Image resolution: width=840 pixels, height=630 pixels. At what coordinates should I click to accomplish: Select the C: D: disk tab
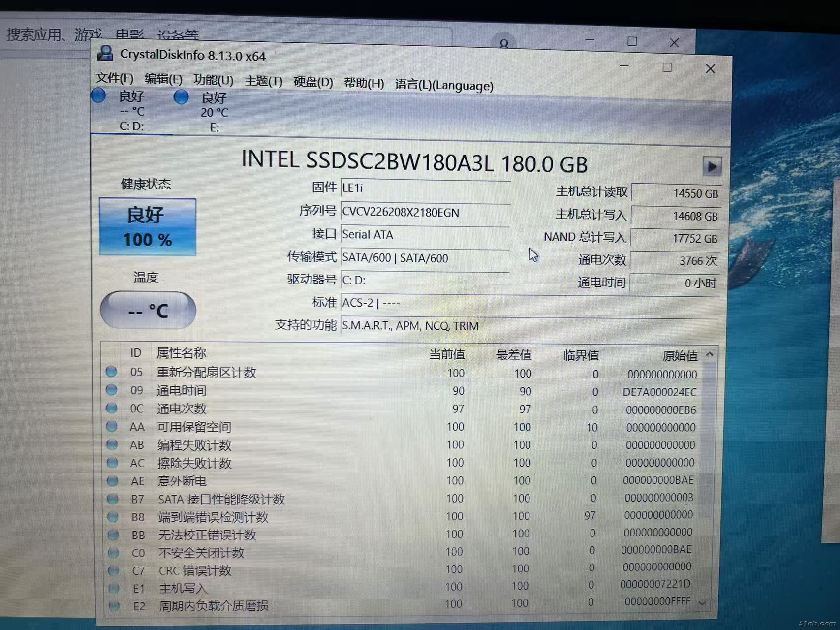131,111
